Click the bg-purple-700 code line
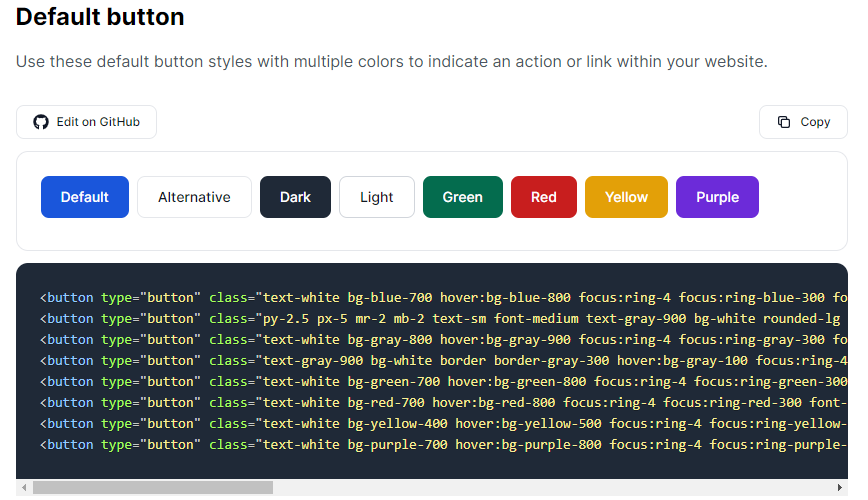Viewport: 868px width, 500px height. click(443, 445)
